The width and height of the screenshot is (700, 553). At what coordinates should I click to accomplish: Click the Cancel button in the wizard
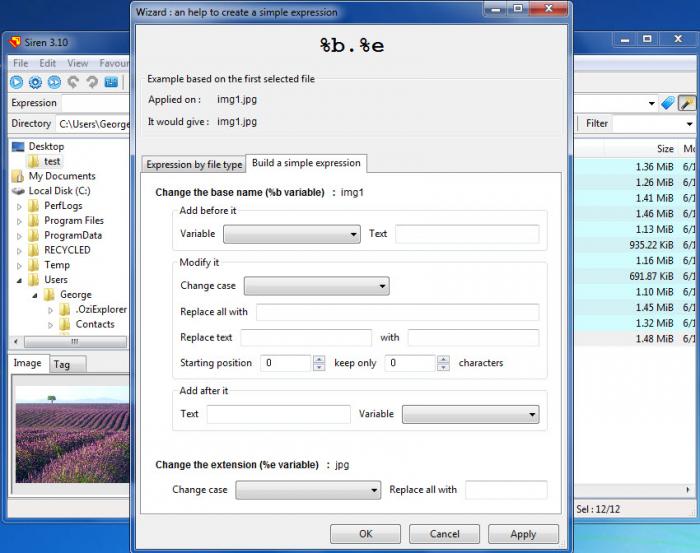445,534
